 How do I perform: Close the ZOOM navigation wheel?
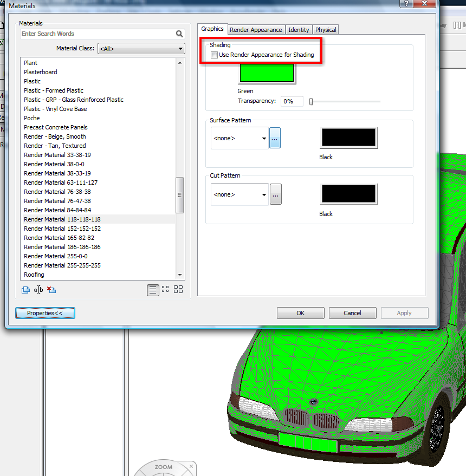click(x=191, y=466)
